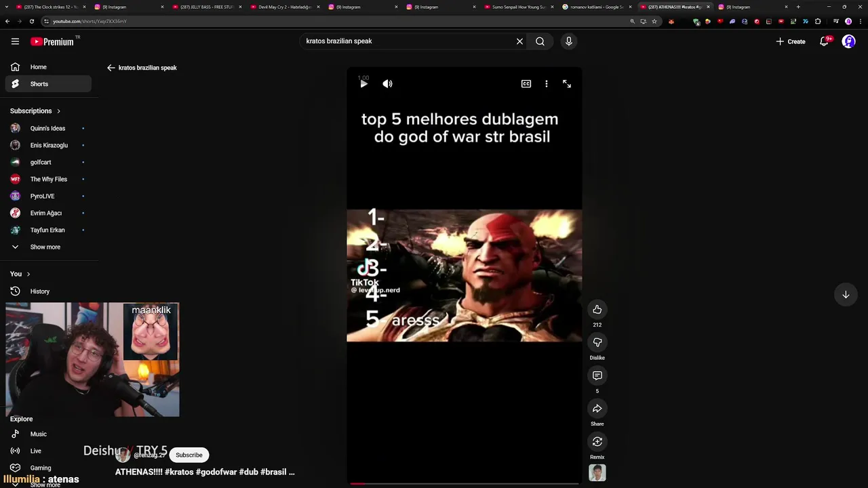Bookmark this page with star icon
Image resolution: width=868 pixels, height=488 pixels.
click(654, 21)
